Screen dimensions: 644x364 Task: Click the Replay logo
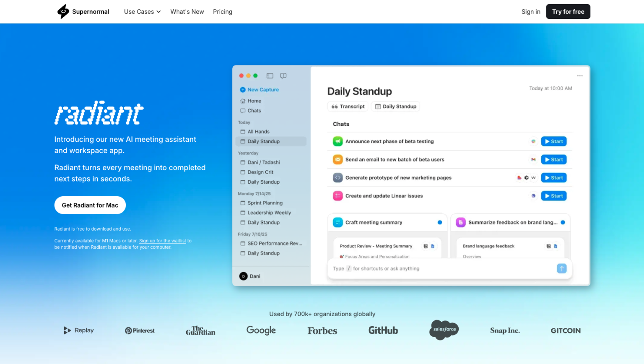tap(79, 330)
